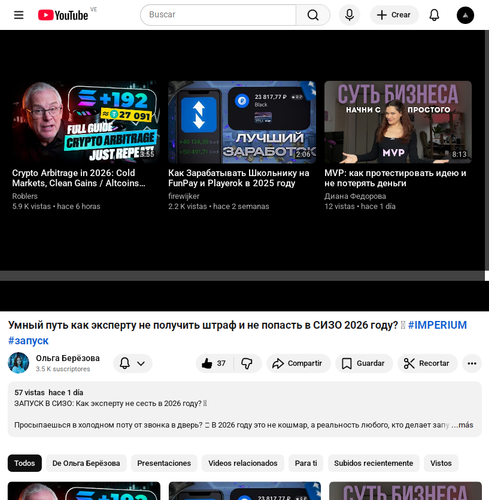The image size is (489, 500).
Task: Save the video with Guardar
Action: pyautogui.click(x=364, y=363)
